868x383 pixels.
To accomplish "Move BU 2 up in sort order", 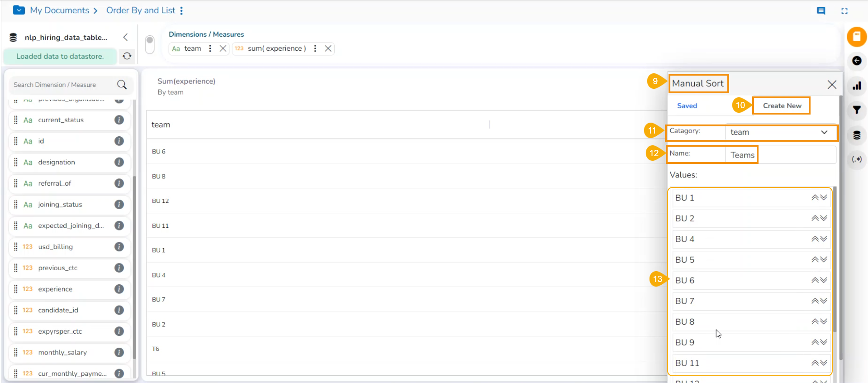I will point(815,218).
